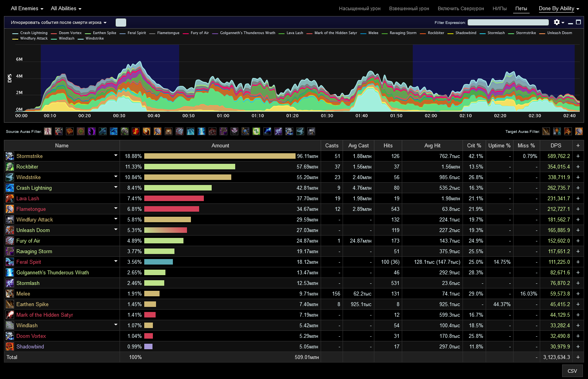This screenshot has width=588, height=379.
Task: Switch to the Петы tab
Action: pos(521,9)
